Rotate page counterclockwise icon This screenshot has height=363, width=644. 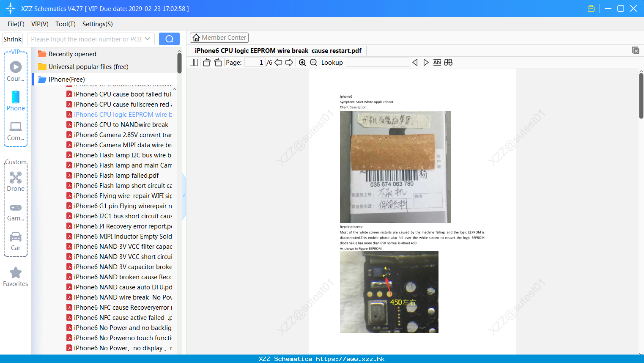[206, 63]
